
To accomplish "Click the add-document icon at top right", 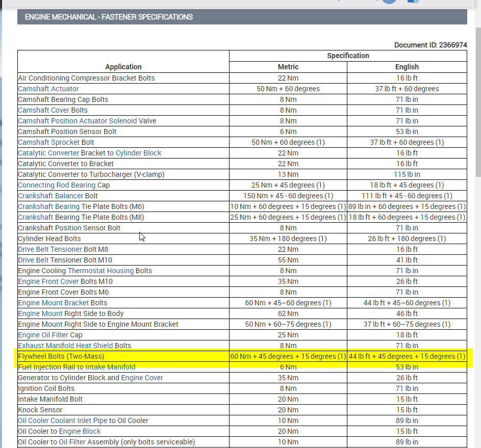I will (x=413, y=2).
